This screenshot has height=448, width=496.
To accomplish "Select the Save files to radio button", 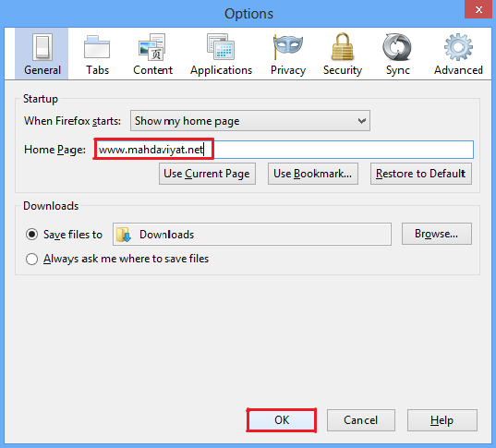I will pos(31,235).
